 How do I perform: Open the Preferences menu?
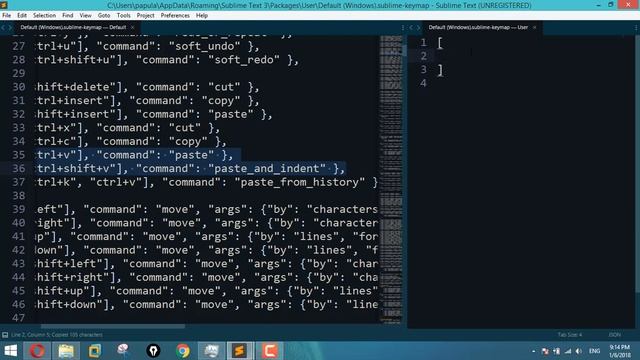tap(175, 16)
